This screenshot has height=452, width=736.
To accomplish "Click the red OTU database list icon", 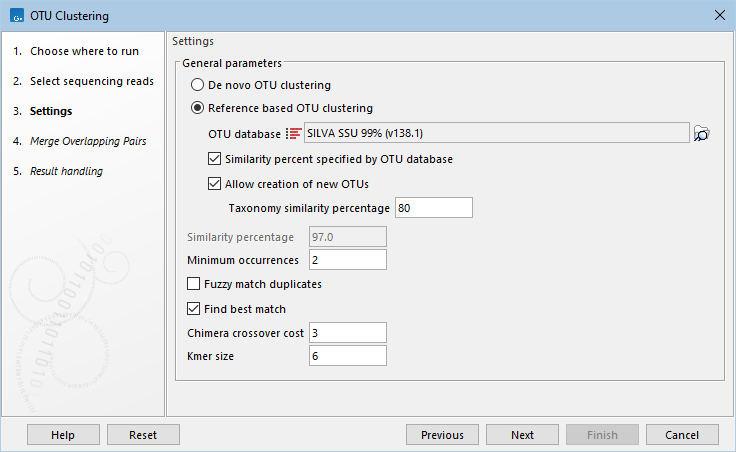I will (294, 134).
